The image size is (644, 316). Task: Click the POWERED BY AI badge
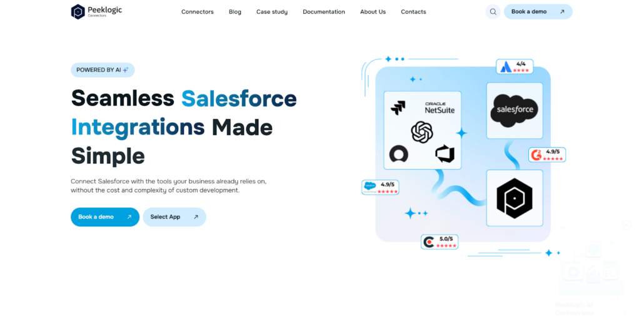click(x=103, y=70)
